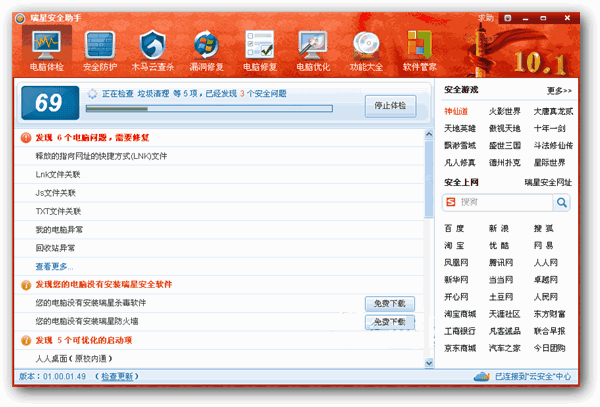Open the 木马云查杀 trojan cloud scan icon
The image size is (600, 407).
(x=153, y=50)
